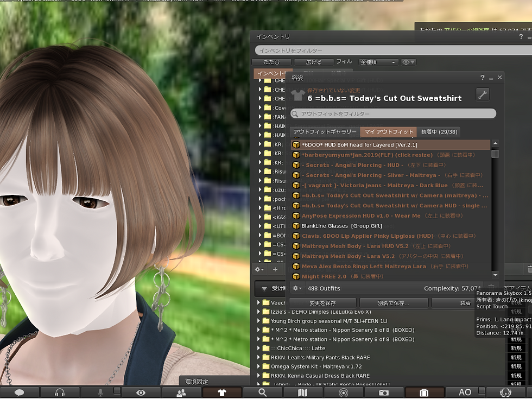Select Maitreya Mesh Body - Lara HUD V5.2
532x399 pixels.
[390, 246]
